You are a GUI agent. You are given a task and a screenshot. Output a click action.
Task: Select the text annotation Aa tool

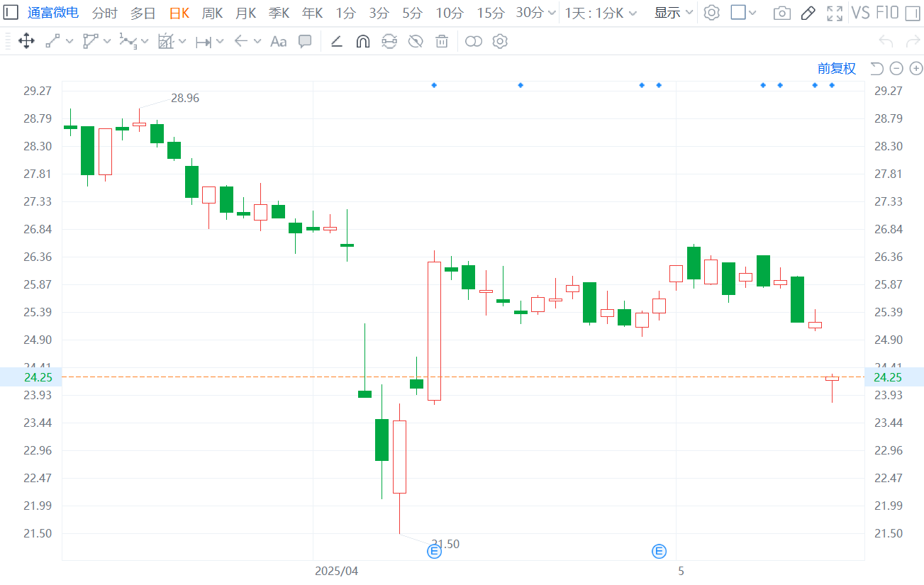tap(279, 41)
